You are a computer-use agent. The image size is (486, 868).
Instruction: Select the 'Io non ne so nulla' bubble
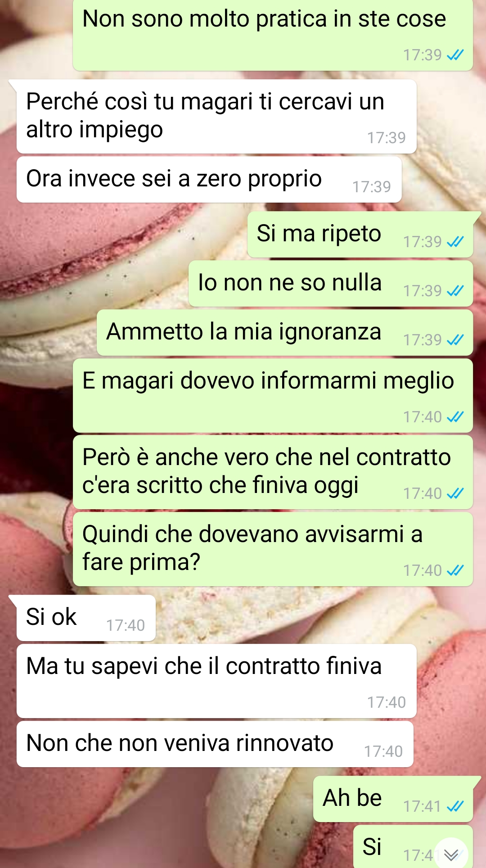tap(331, 284)
